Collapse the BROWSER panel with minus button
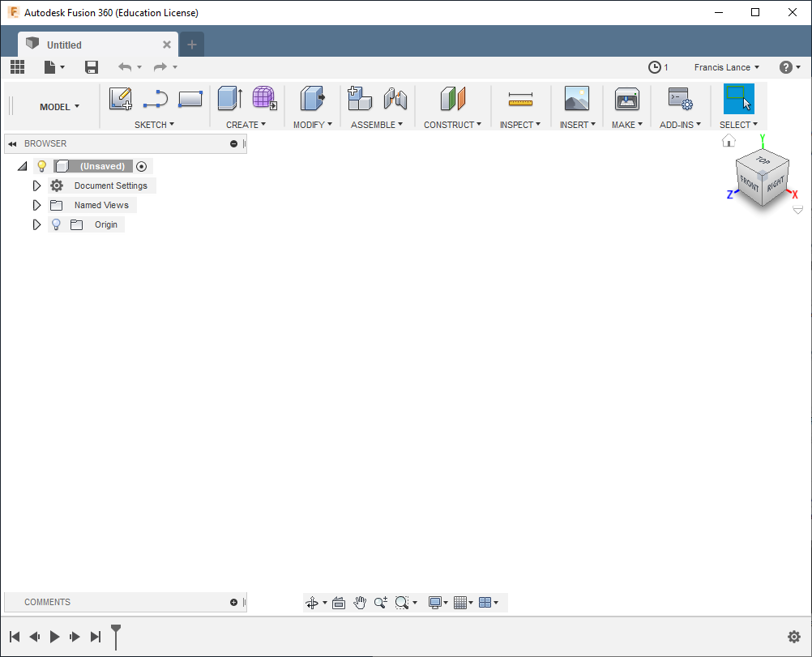The width and height of the screenshot is (812, 657). (x=233, y=144)
